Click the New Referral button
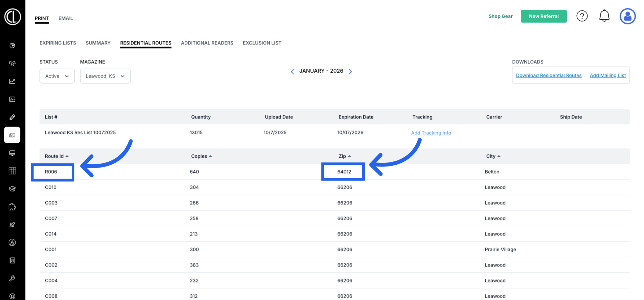Image resolution: width=644 pixels, height=300 pixels. 543,16
